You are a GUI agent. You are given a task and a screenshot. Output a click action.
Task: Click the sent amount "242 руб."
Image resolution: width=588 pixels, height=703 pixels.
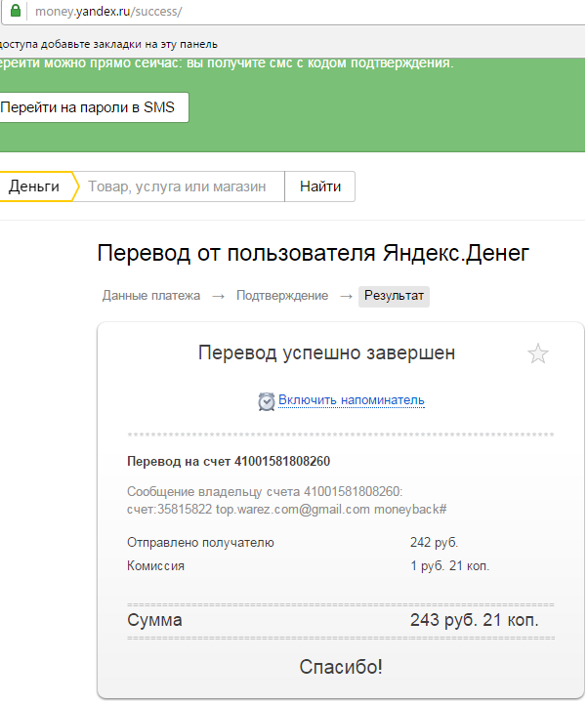(434, 542)
